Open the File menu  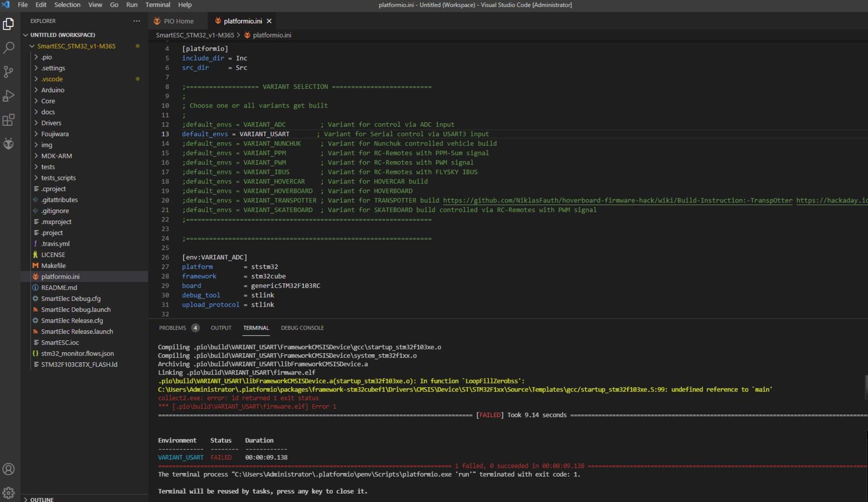pos(23,5)
